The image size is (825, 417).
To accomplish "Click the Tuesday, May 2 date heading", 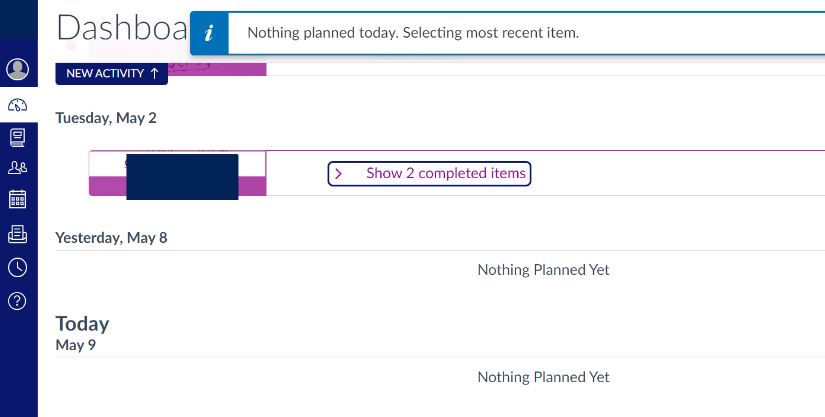I will pos(106,118).
